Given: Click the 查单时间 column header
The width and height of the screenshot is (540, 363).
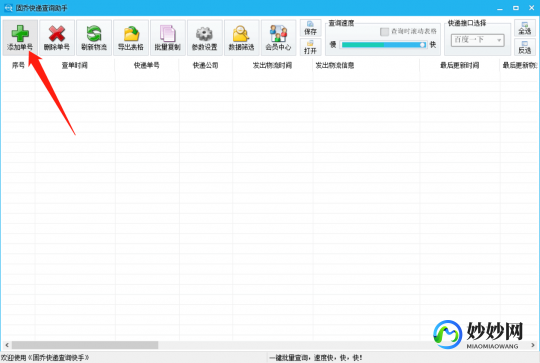Looking at the screenshot, I should point(75,65).
